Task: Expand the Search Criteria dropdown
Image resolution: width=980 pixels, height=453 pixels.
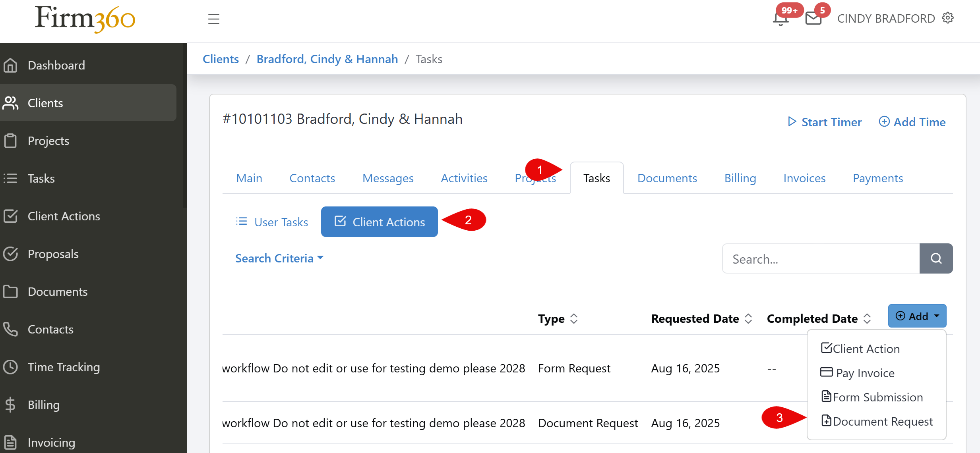Action: tap(279, 258)
